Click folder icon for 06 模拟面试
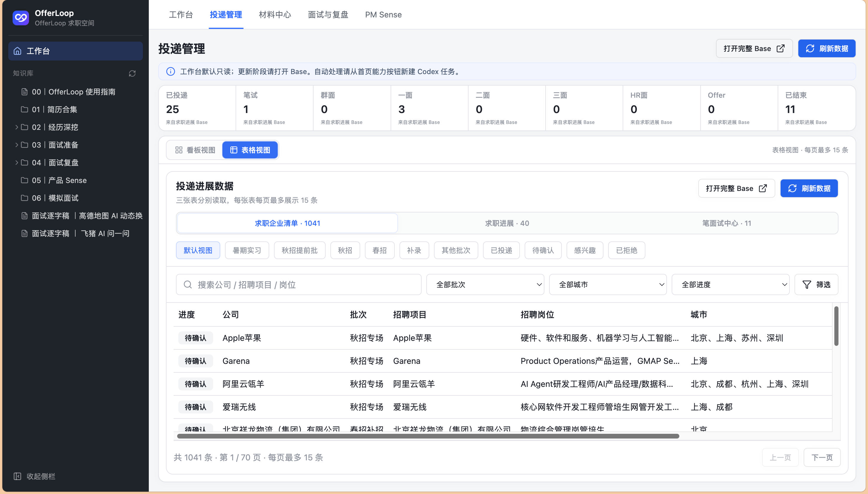This screenshot has height=494, width=868. coord(25,198)
